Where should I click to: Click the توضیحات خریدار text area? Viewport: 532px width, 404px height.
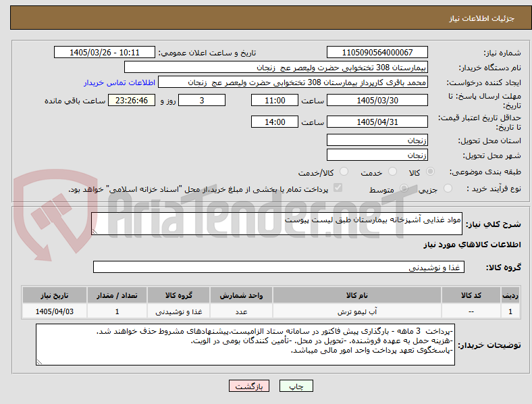[x=245, y=345]
